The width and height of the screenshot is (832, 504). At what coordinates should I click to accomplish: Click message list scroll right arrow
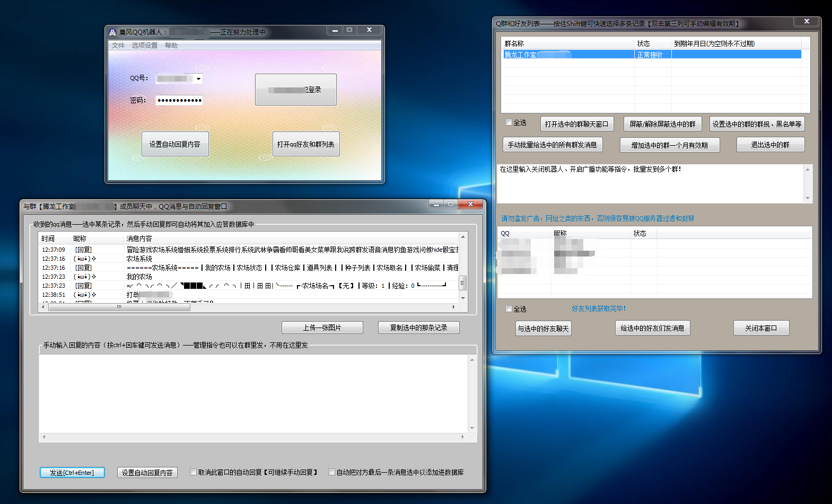453,307
